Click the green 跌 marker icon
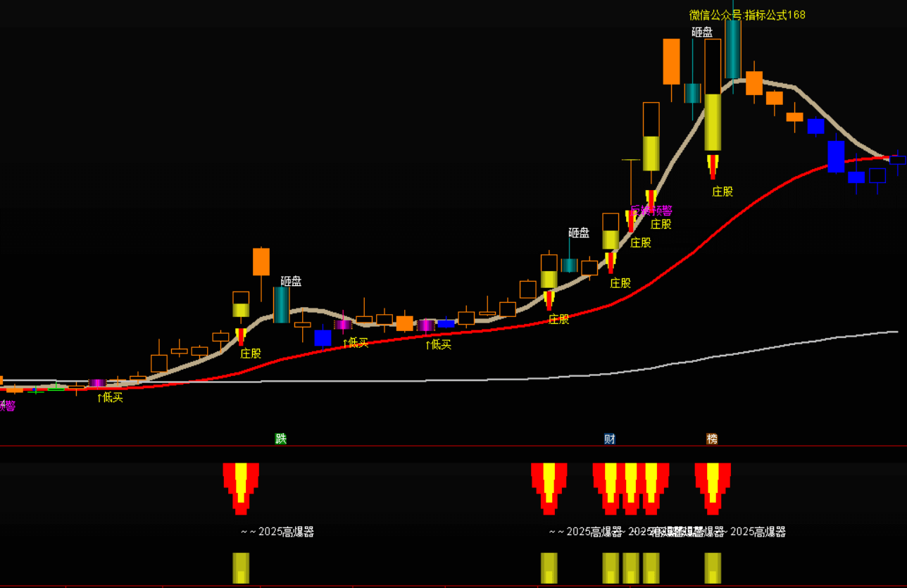Image resolution: width=907 pixels, height=588 pixels. click(x=281, y=439)
